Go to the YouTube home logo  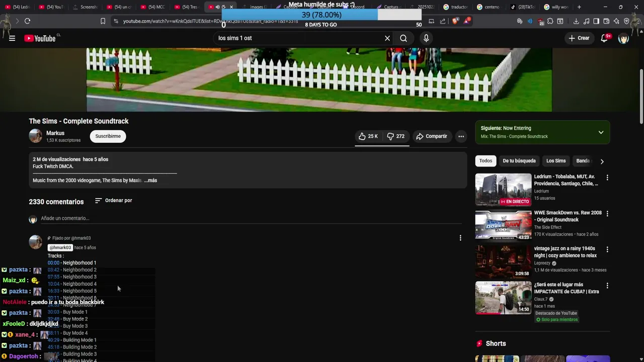click(40, 38)
